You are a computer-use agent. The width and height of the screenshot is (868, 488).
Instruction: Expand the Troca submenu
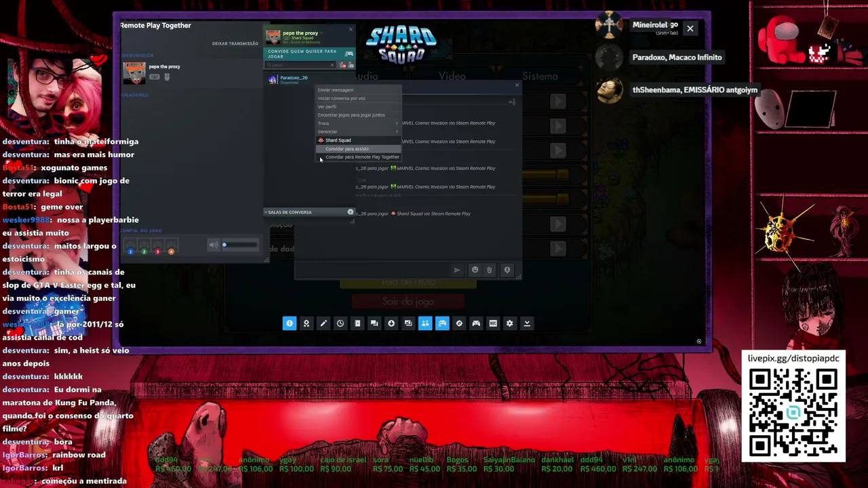(x=359, y=123)
